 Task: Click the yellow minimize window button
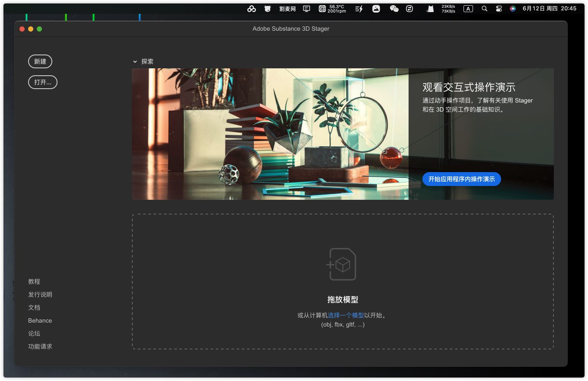(x=31, y=29)
